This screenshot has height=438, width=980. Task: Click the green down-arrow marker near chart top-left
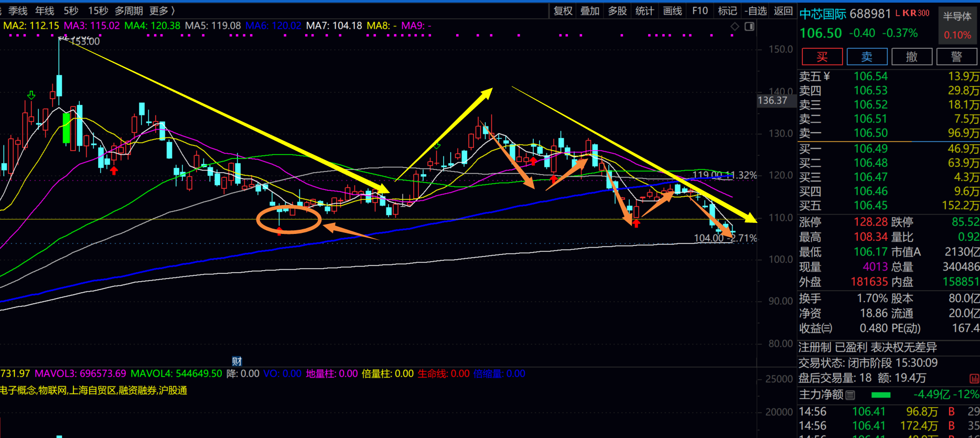(31, 95)
